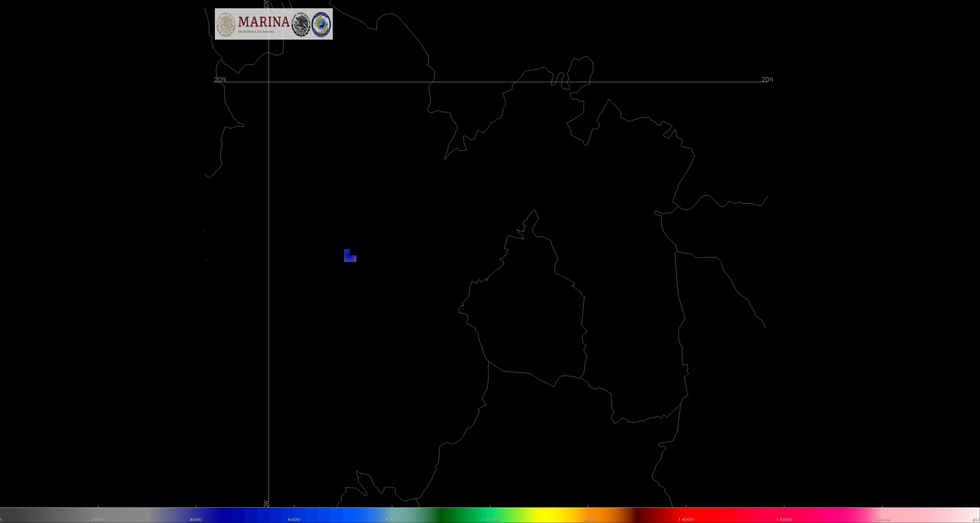Click the left 20N latitude label
Image resolution: width=980 pixels, height=523 pixels.
(220, 79)
